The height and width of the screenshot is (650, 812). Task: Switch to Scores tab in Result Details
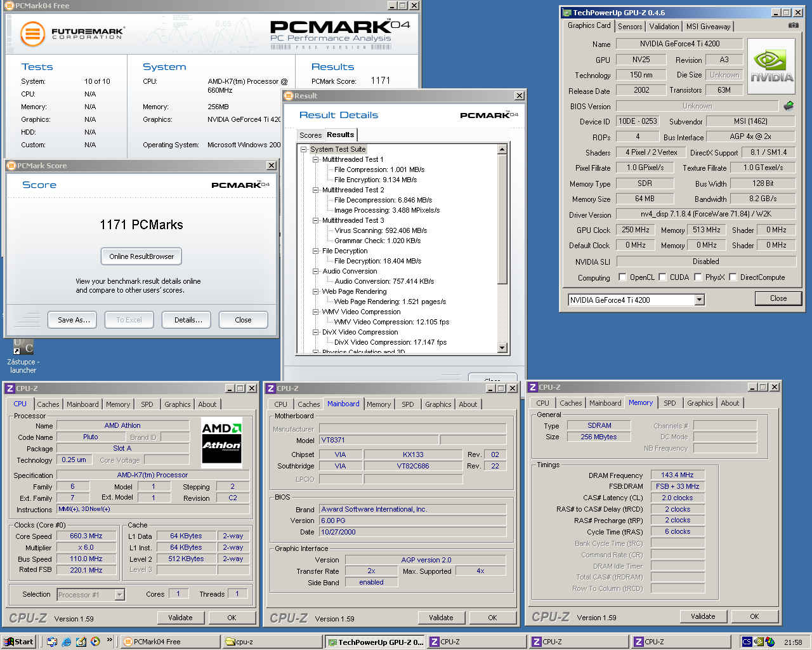pos(310,135)
